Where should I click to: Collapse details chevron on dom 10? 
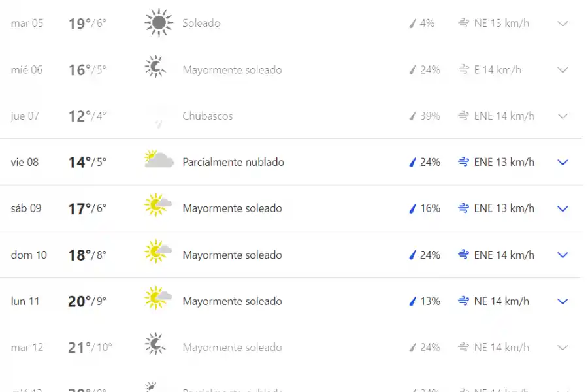[x=563, y=255]
